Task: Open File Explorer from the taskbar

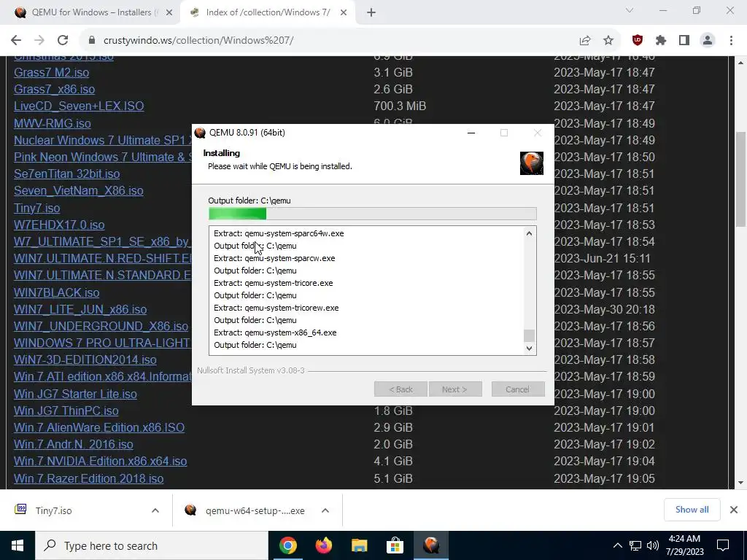Action: (x=359, y=545)
